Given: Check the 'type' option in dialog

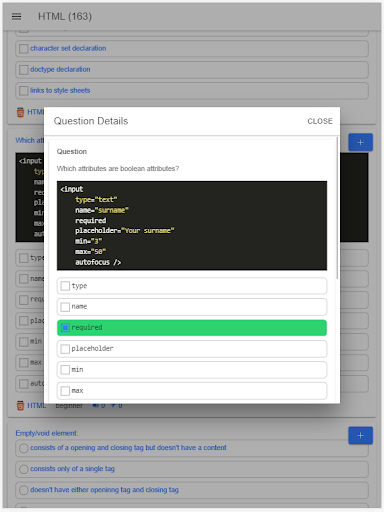Looking at the screenshot, I should 65,286.
